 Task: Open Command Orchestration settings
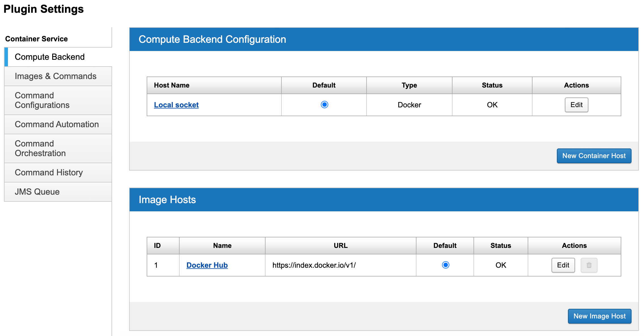[40, 148]
